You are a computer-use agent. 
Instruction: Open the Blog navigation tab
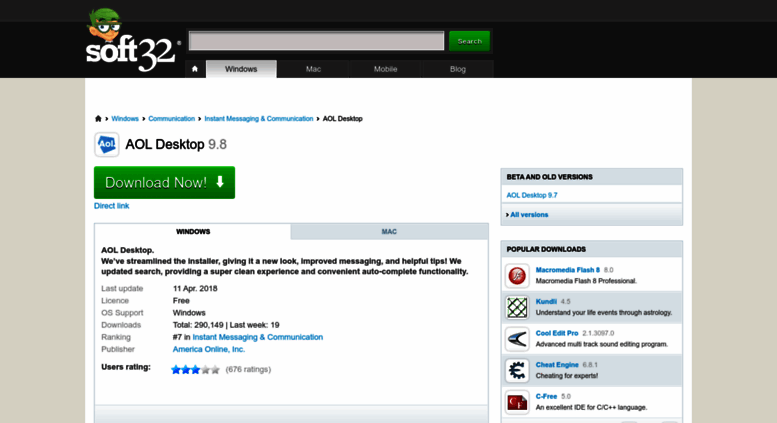[458, 69]
